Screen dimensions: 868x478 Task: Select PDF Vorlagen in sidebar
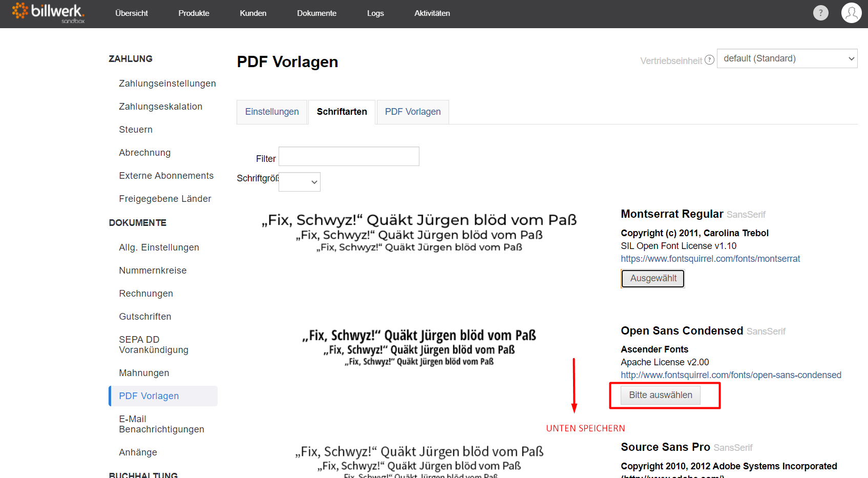coord(163,396)
